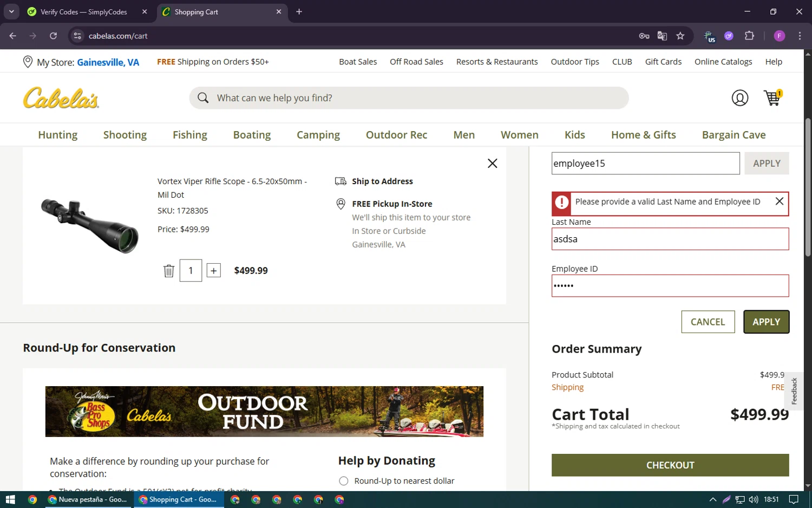Open the Fishing menu
The height and width of the screenshot is (508, 812).
pos(190,135)
